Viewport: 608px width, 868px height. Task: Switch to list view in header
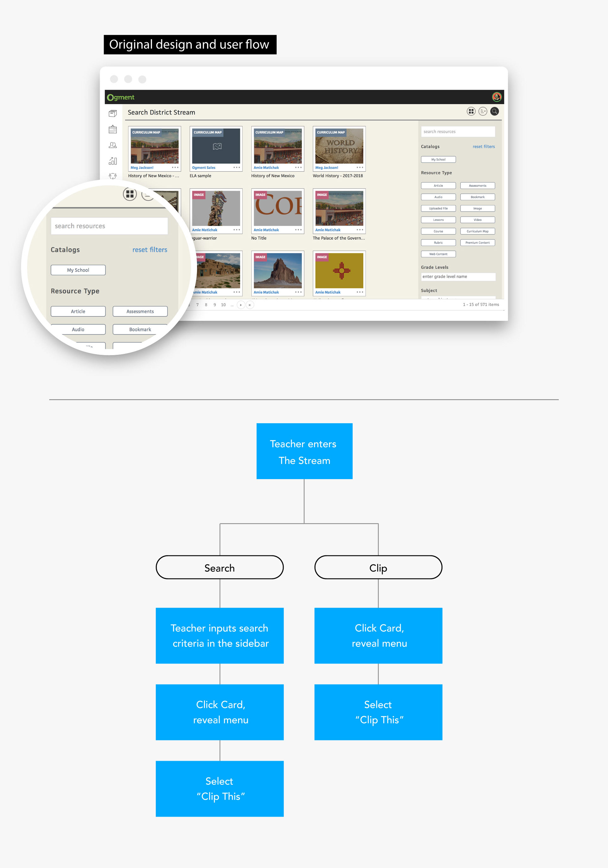tap(482, 111)
